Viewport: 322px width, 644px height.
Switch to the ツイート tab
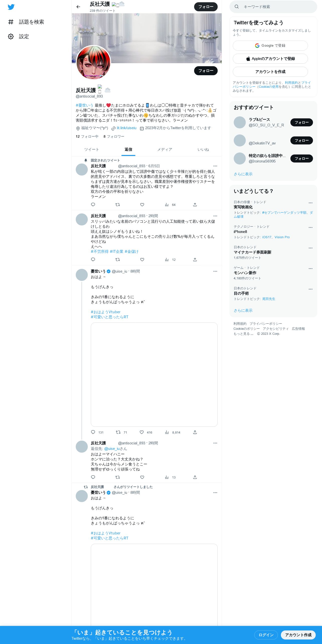tap(92, 149)
